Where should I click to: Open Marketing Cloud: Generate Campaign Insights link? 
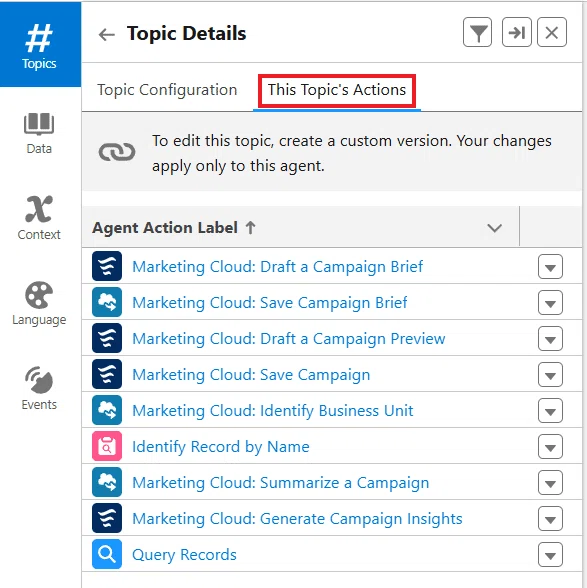click(x=297, y=519)
